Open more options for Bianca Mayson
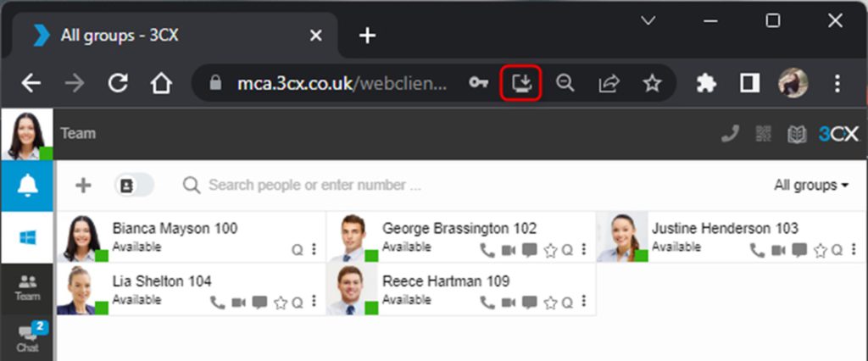868x361 pixels. click(314, 250)
